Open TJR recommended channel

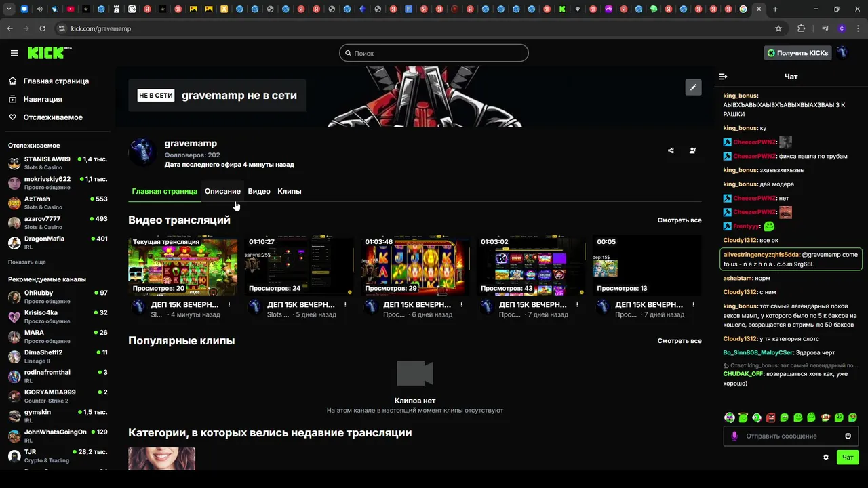(x=58, y=455)
